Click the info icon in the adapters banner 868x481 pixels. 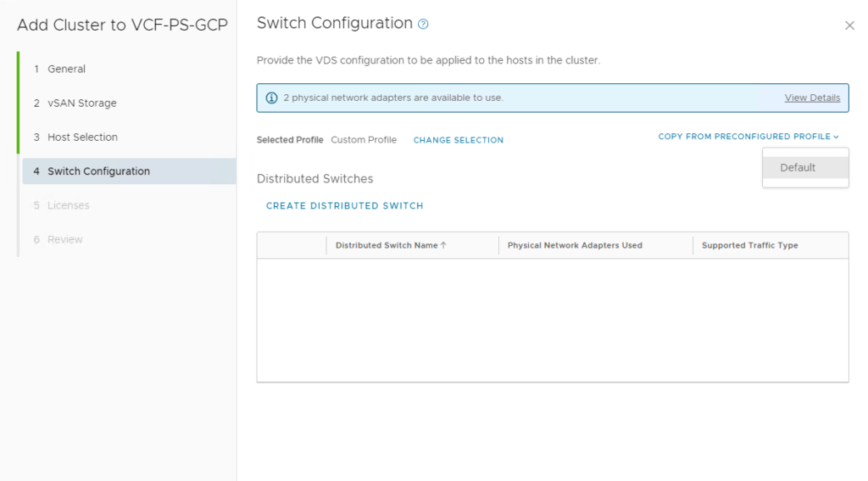click(271, 98)
